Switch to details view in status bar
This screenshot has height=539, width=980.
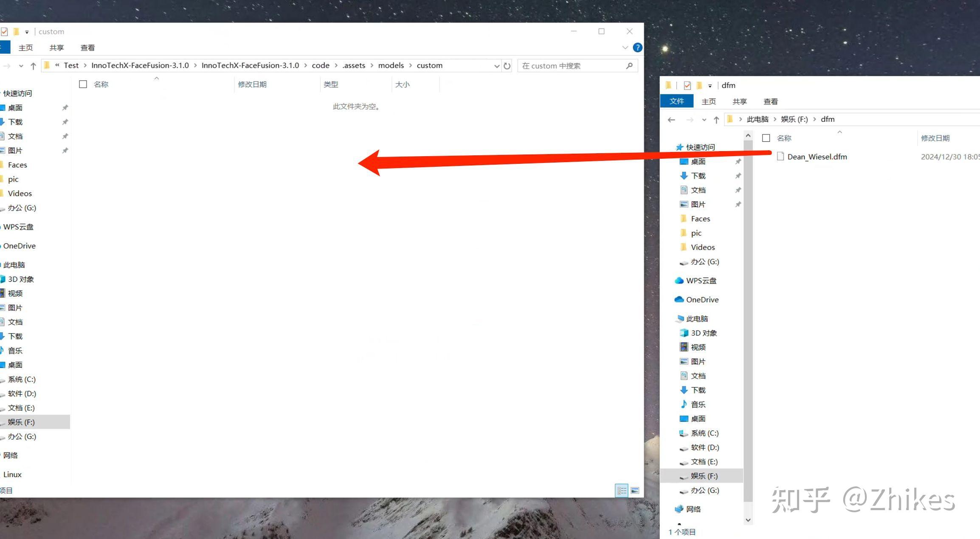click(x=622, y=491)
